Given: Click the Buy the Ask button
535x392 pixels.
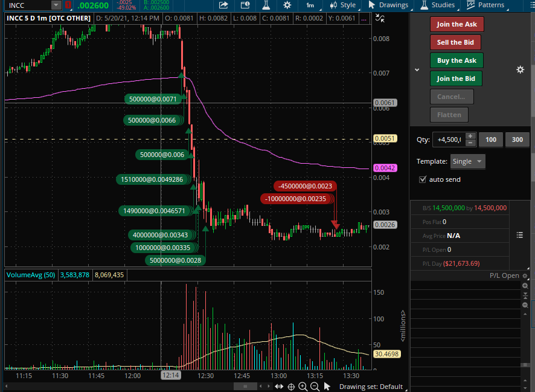Looking at the screenshot, I should pos(457,60).
